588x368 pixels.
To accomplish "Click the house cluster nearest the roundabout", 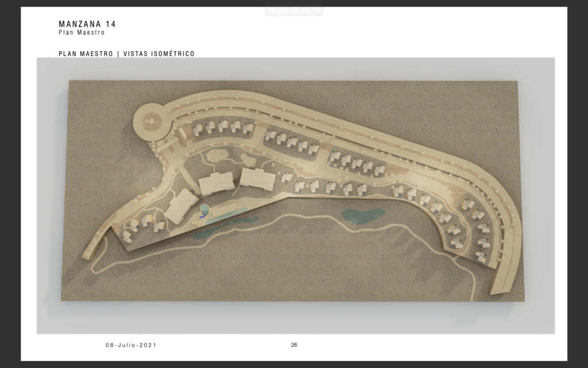I will (x=221, y=127).
